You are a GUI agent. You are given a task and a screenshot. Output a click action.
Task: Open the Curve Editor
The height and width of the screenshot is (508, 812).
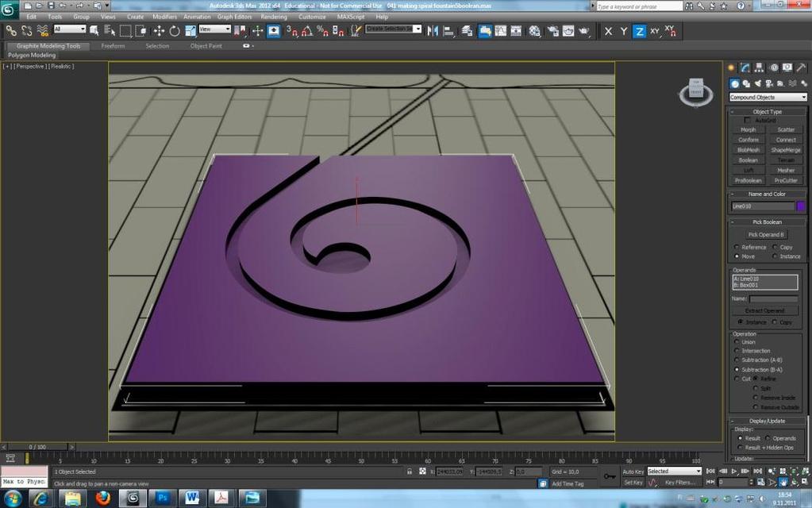pos(501,31)
